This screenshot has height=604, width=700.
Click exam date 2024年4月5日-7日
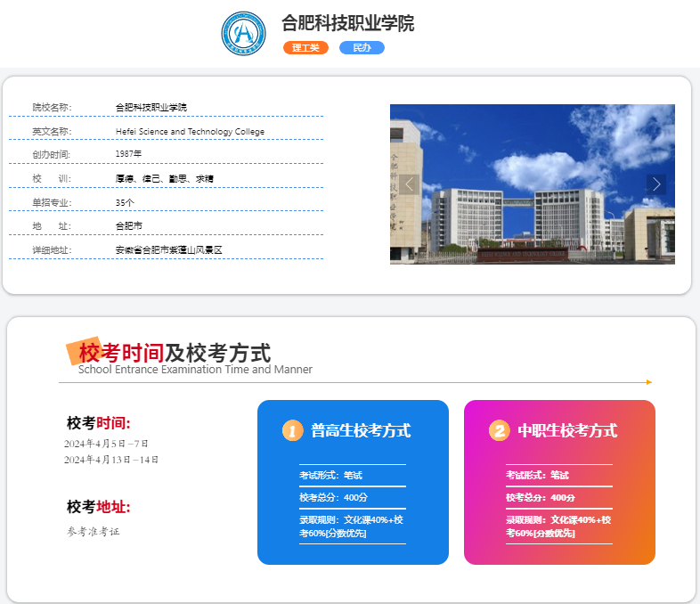click(106, 444)
